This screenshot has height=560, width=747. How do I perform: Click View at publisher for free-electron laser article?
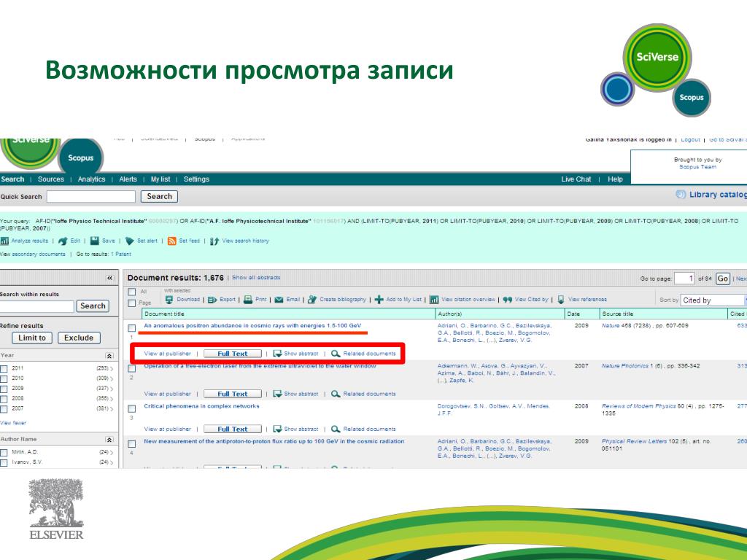[x=167, y=394]
